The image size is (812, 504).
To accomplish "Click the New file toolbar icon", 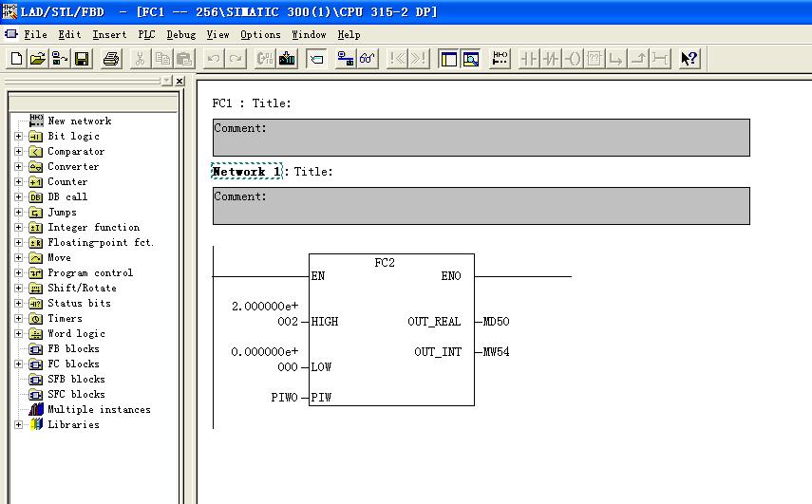I will [x=17, y=59].
